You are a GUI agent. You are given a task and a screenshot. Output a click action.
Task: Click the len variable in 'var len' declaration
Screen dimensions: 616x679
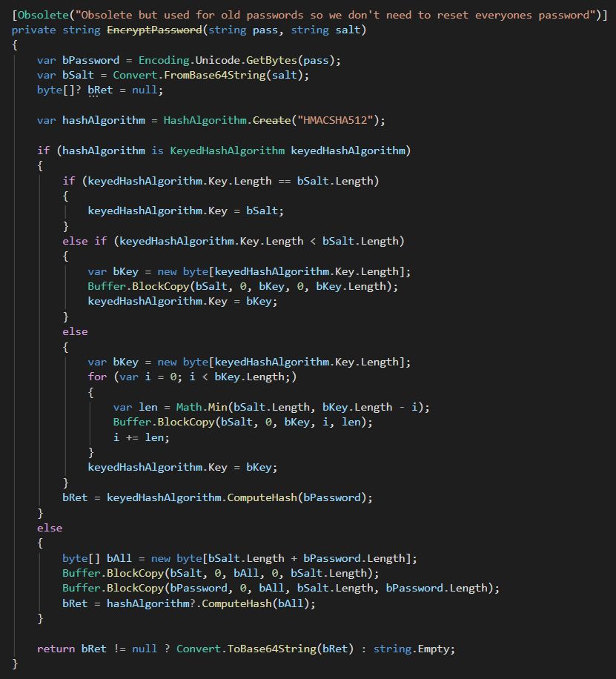(148, 407)
